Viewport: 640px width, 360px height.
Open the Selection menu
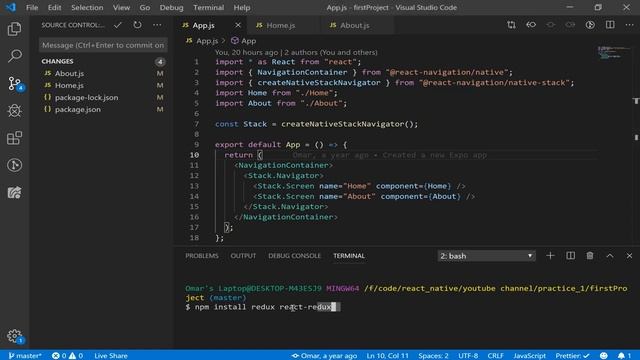[x=87, y=7]
